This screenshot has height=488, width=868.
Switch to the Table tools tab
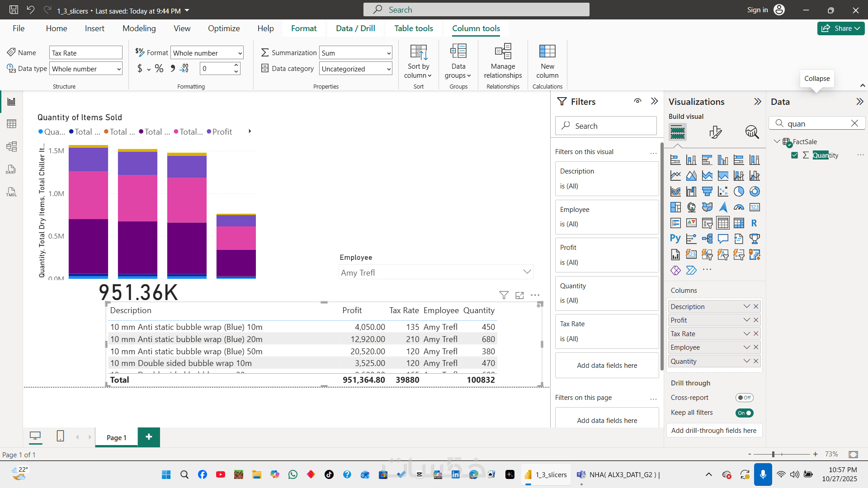pyautogui.click(x=413, y=28)
